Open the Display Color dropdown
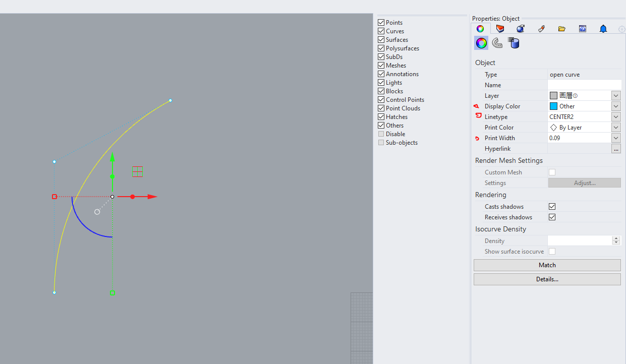Screen dimensions: 626x364 point(616,106)
